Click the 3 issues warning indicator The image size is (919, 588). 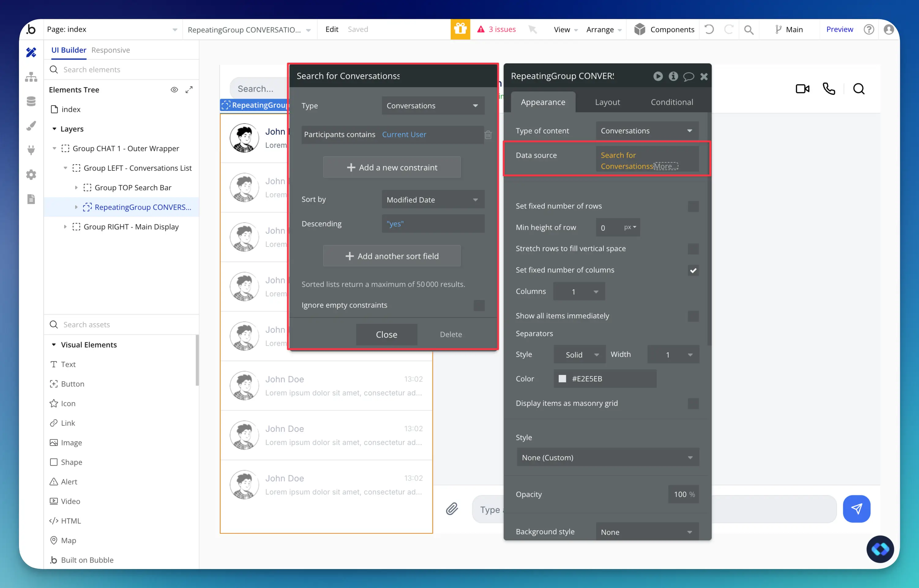pyautogui.click(x=496, y=29)
